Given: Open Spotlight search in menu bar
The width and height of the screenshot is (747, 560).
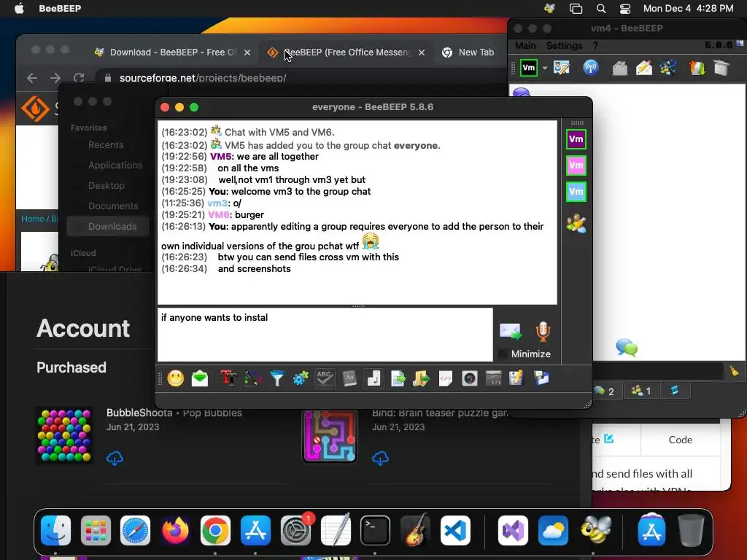Looking at the screenshot, I should pyautogui.click(x=601, y=9).
